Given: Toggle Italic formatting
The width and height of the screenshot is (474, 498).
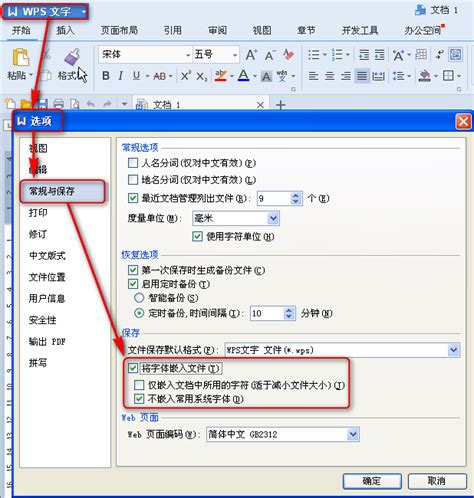Looking at the screenshot, I should pos(120,76).
